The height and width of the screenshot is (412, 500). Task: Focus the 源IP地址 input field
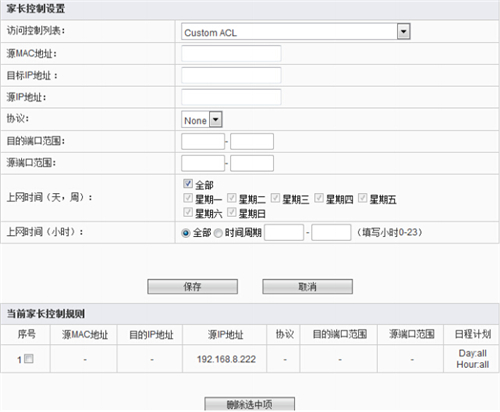point(231,97)
